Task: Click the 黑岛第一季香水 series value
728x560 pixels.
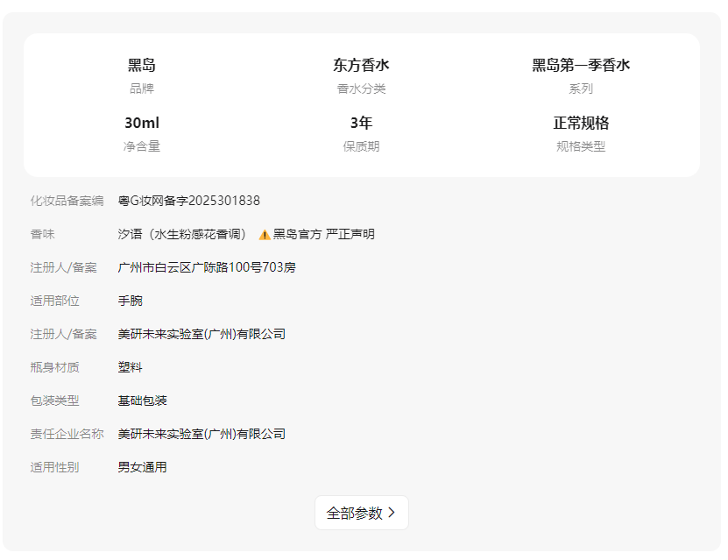Action: pos(581,65)
